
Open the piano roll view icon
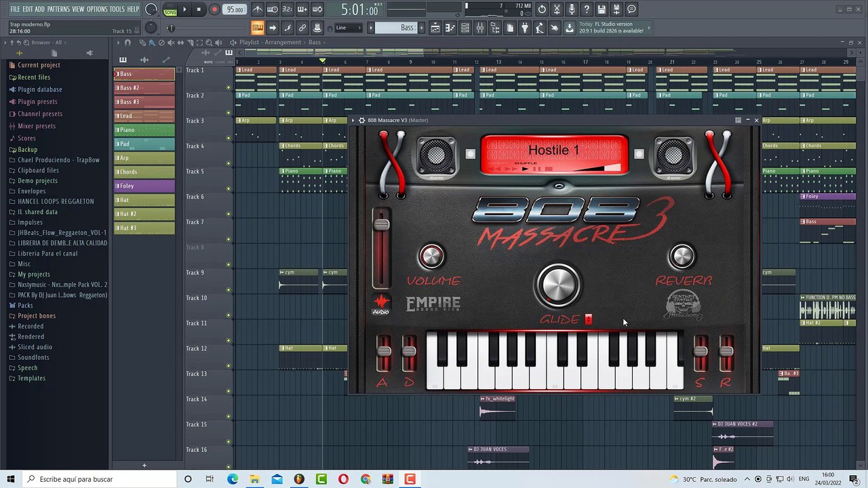pyautogui.click(x=450, y=28)
